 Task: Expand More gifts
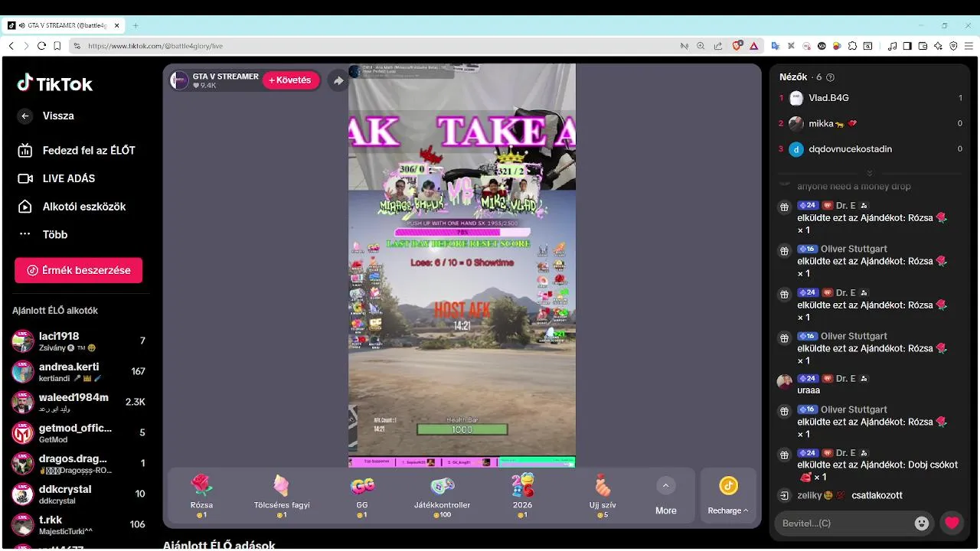(665, 496)
